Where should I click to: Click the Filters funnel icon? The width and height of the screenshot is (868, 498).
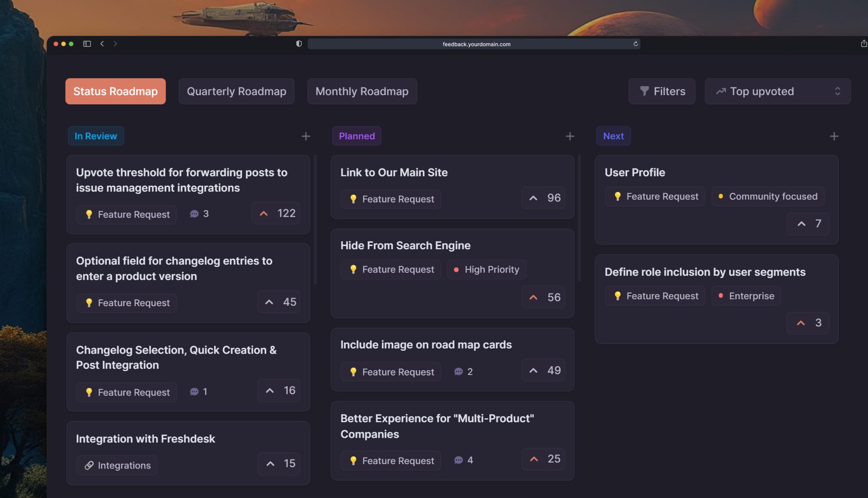644,91
